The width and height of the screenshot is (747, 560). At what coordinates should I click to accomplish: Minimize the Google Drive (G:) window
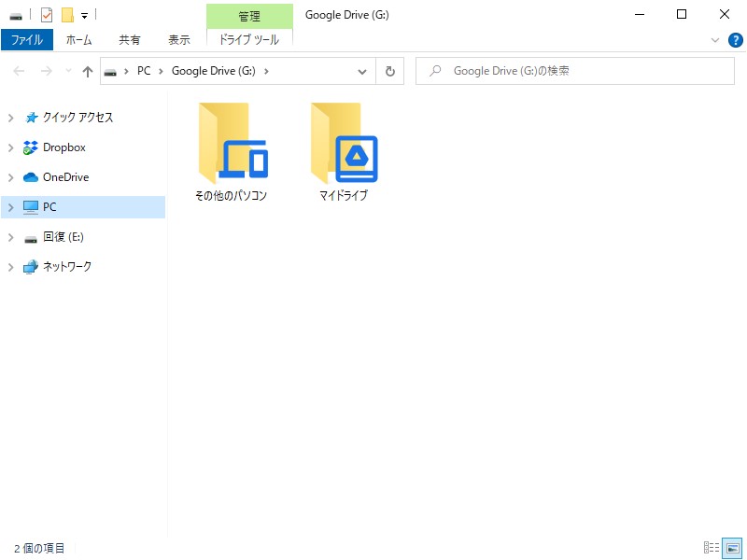click(640, 15)
